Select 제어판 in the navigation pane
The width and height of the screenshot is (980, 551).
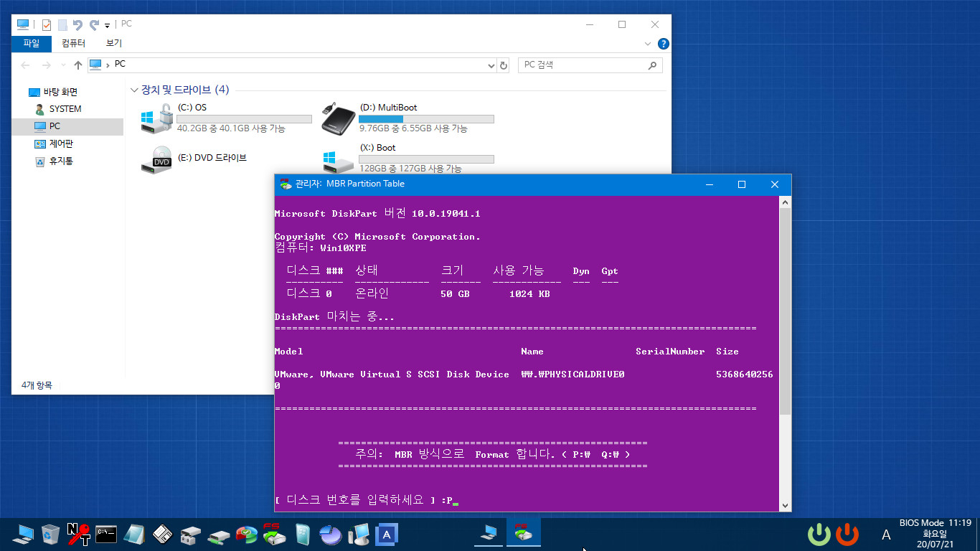[61, 143]
